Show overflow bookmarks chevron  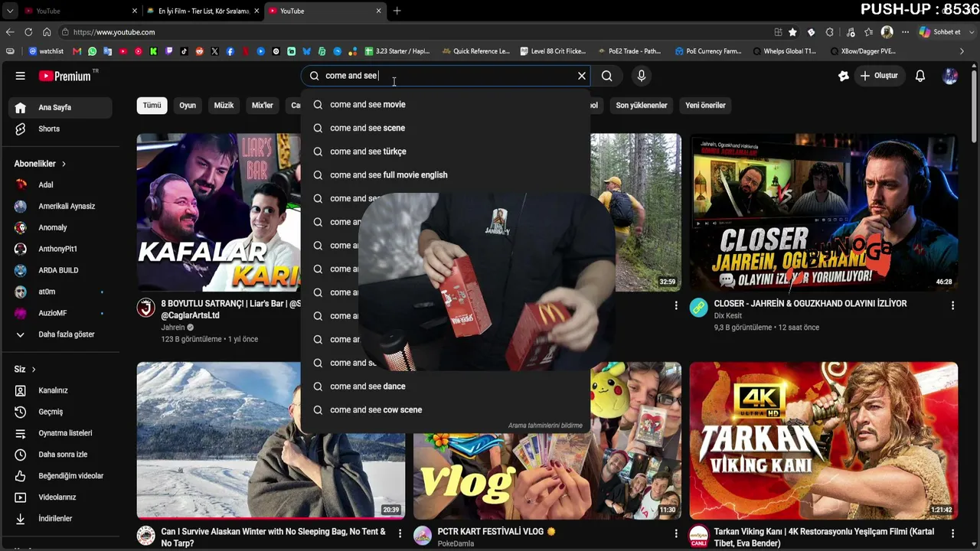point(962,51)
